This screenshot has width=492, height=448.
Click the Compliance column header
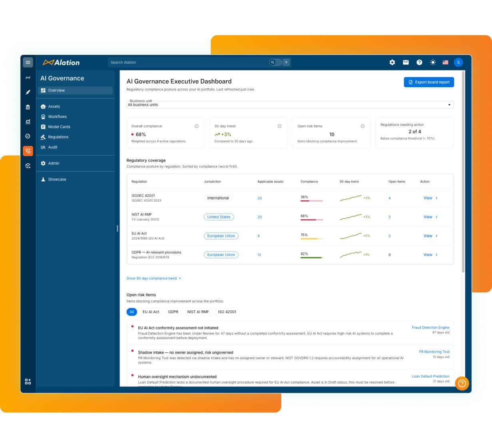(309, 182)
